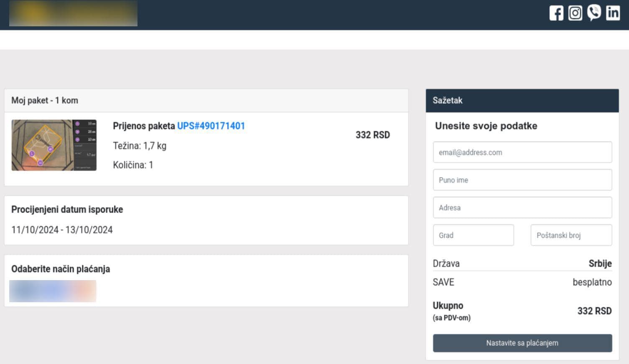
Task: Expand the Odaberite način plaćanja section
Action: pos(61,269)
